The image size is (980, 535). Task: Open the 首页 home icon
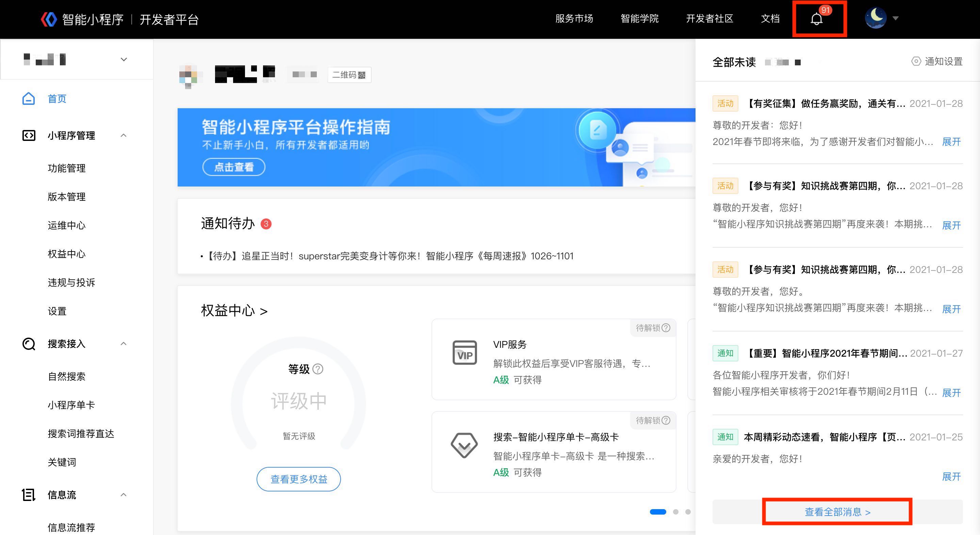(x=29, y=99)
